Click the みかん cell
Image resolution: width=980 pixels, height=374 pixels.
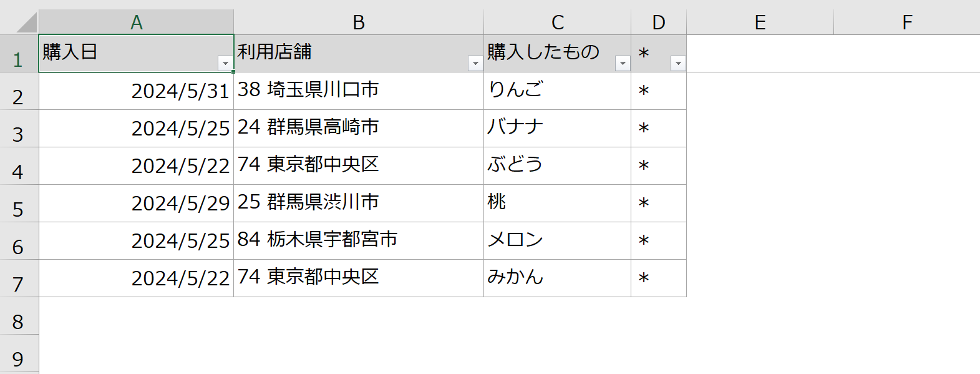[x=558, y=278]
